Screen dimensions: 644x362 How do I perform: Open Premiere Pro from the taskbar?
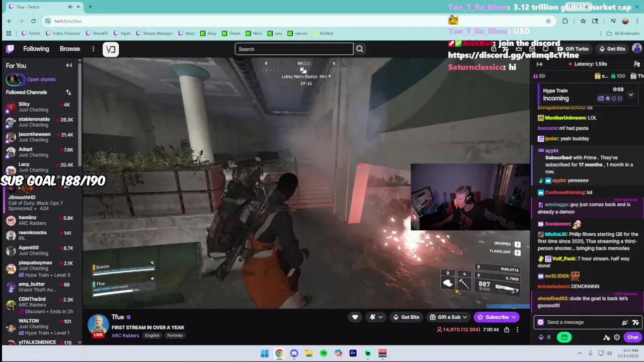(353, 353)
